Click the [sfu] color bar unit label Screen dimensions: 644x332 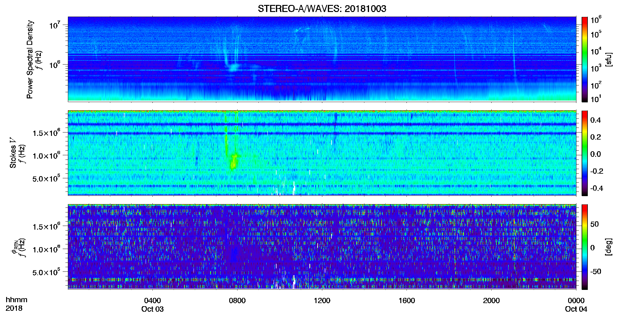click(x=609, y=59)
